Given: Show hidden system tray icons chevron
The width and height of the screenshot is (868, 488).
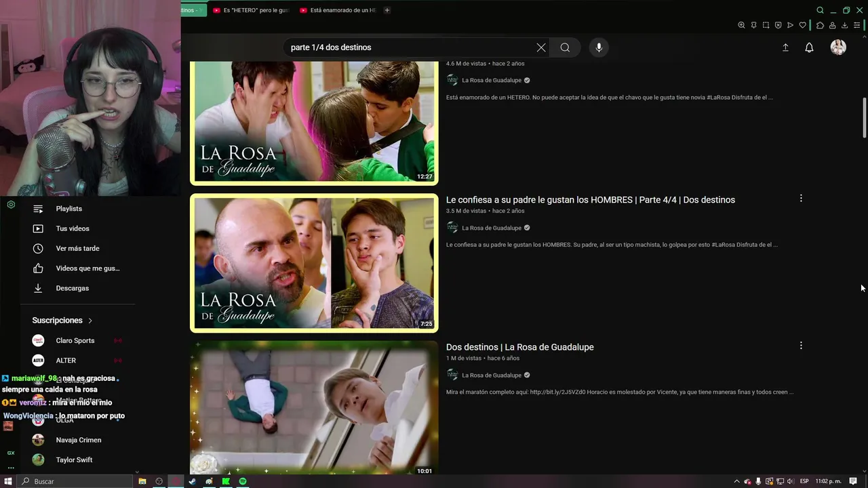Looking at the screenshot, I should (x=737, y=481).
